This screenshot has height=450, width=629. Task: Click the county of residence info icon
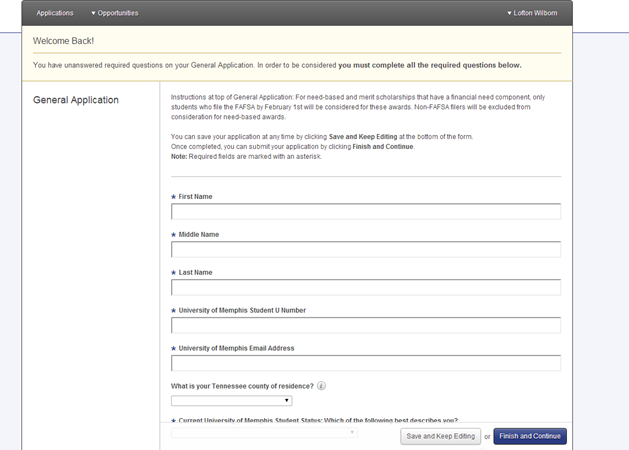[322, 386]
